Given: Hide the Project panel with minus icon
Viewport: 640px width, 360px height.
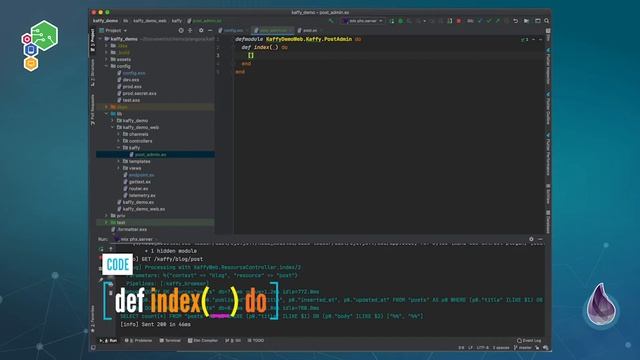Looking at the screenshot, I should pyautogui.click(x=210, y=31).
